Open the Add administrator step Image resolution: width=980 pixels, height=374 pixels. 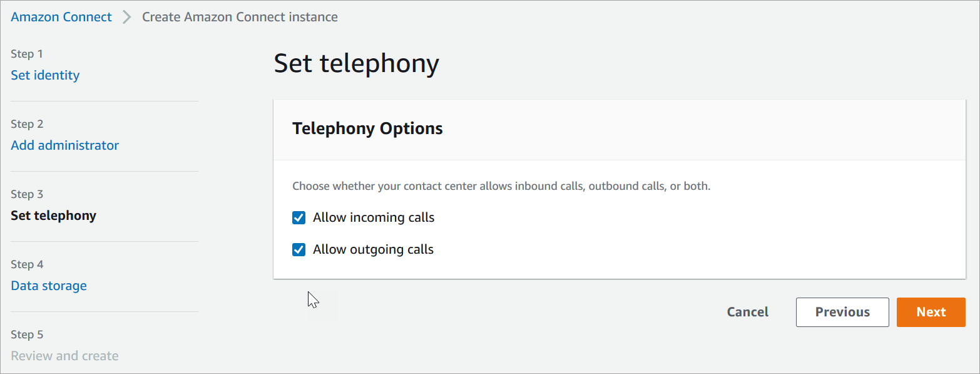(x=64, y=145)
